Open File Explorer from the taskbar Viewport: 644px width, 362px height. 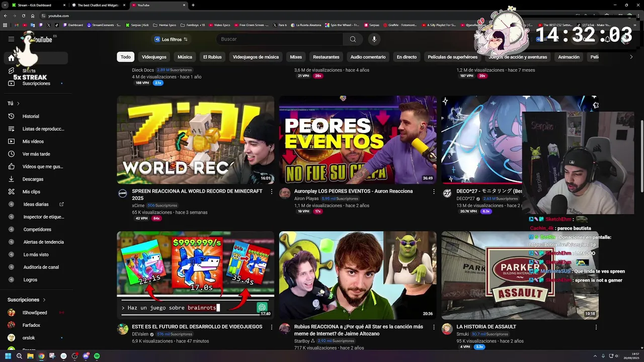pyautogui.click(x=30, y=356)
